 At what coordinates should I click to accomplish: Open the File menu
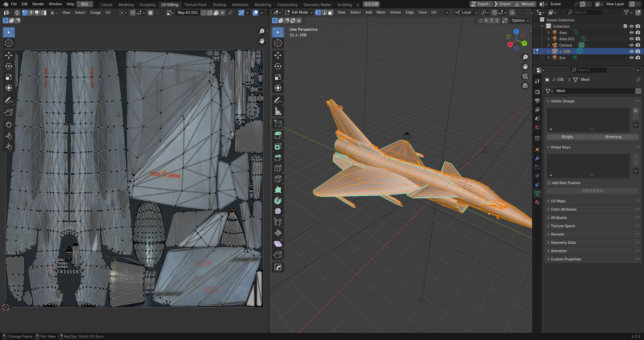point(14,4)
